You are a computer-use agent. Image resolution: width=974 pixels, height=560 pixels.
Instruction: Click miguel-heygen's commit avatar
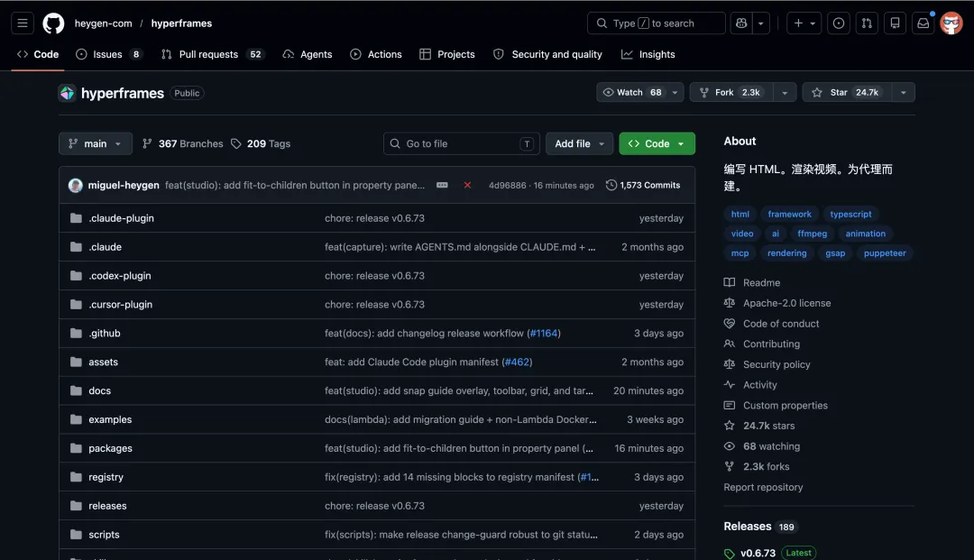pos(76,185)
